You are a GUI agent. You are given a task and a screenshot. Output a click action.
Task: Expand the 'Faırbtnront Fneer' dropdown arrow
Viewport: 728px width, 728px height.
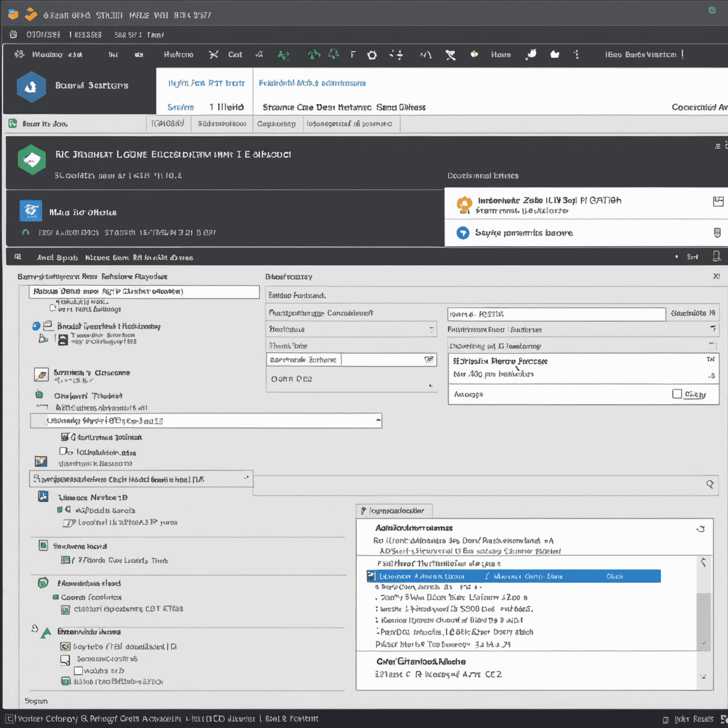713,328
